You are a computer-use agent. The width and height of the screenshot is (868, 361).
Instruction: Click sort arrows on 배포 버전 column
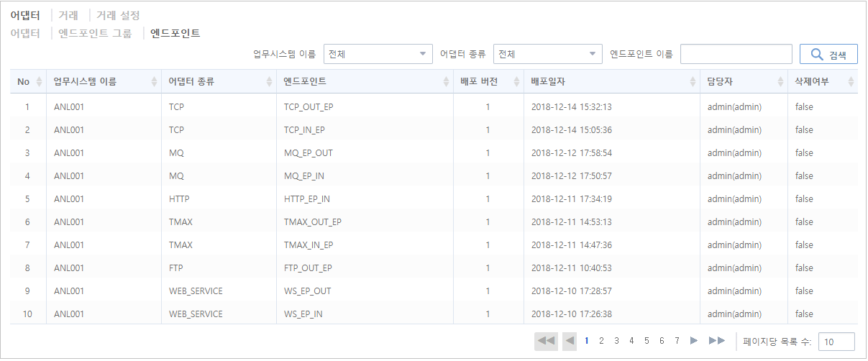click(x=516, y=82)
